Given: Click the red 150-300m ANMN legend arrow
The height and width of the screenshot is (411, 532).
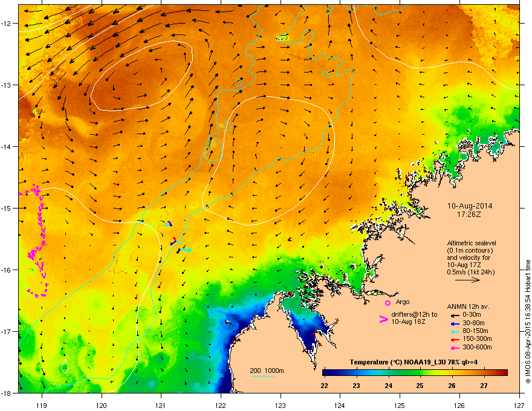Looking at the screenshot, I should tap(454, 340).
